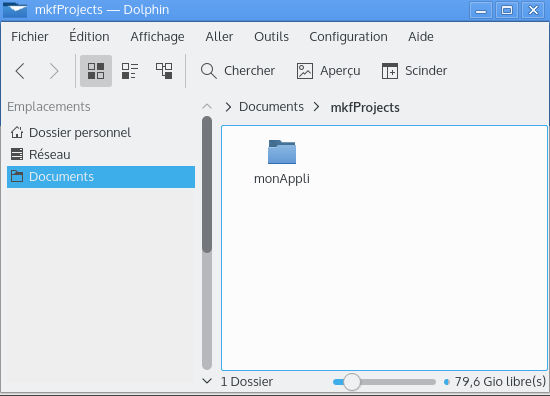Close the Dolphin window
The height and width of the screenshot is (396, 550).
pos(533,10)
